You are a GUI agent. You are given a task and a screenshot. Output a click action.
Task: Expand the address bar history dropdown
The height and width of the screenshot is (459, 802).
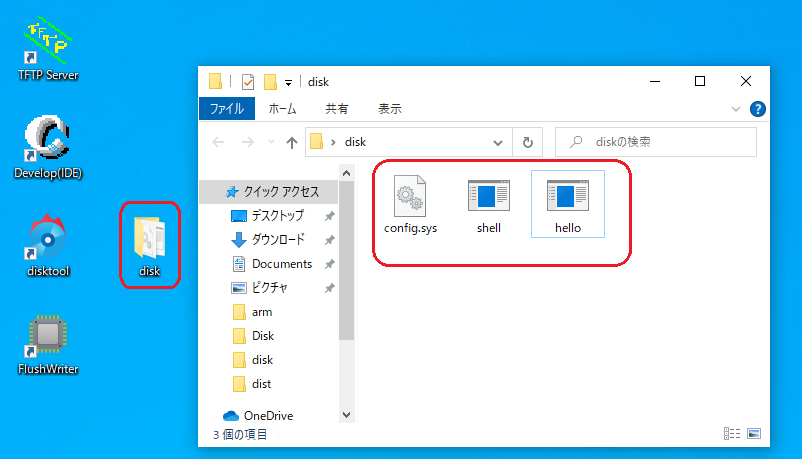coord(498,143)
